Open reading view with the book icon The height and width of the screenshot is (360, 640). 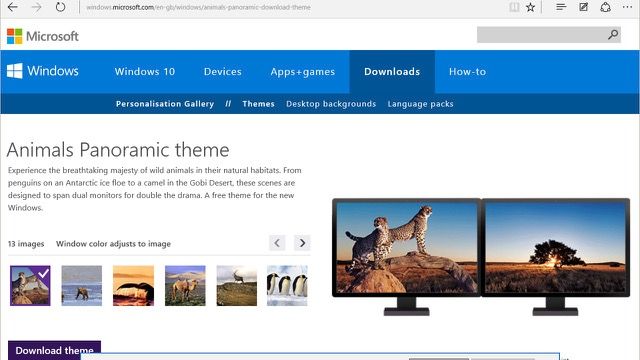[x=514, y=7]
